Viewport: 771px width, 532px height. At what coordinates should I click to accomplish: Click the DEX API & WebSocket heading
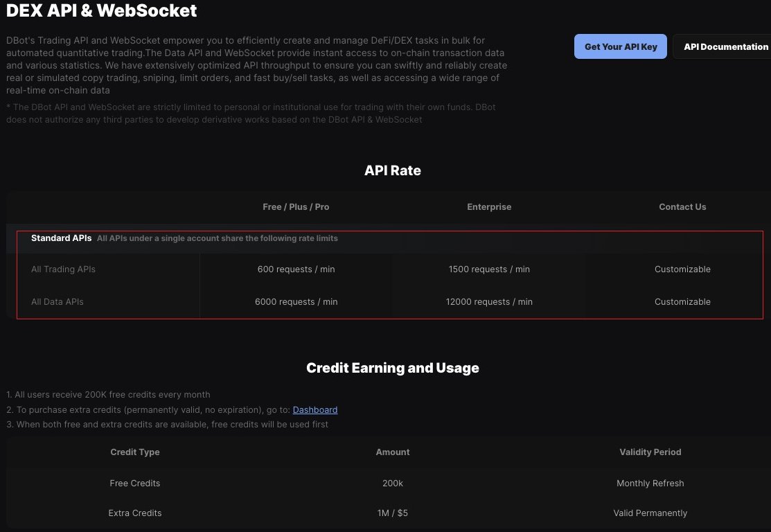pyautogui.click(x=101, y=10)
